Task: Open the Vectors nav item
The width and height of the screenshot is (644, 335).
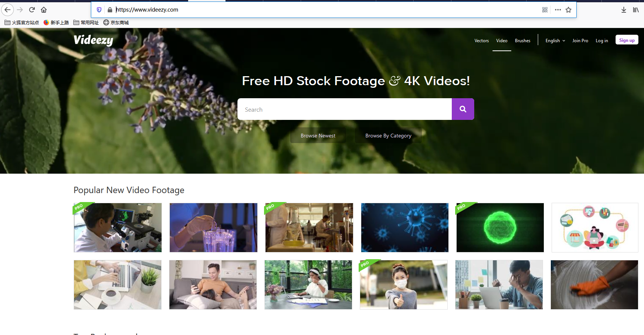Action: coord(482,41)
